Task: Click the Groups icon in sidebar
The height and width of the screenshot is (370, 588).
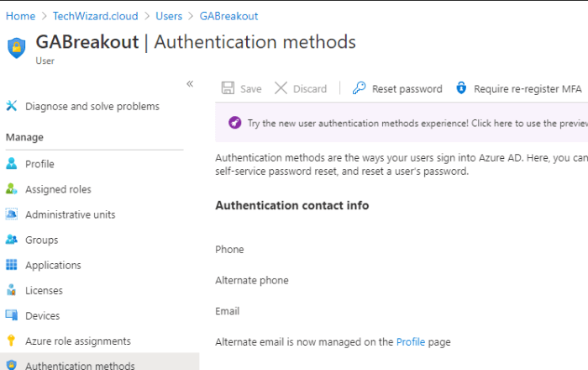Action: coord(12,240)
